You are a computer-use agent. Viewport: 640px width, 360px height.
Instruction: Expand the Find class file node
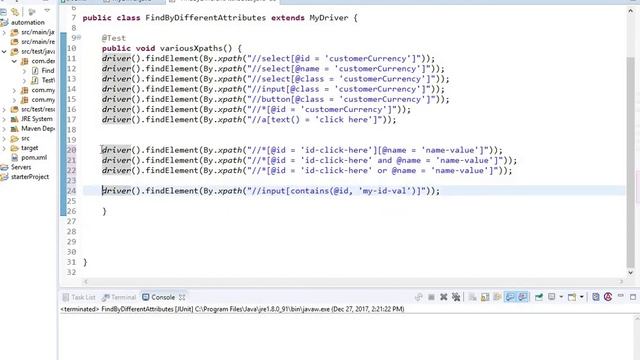[x=24, y=71]
